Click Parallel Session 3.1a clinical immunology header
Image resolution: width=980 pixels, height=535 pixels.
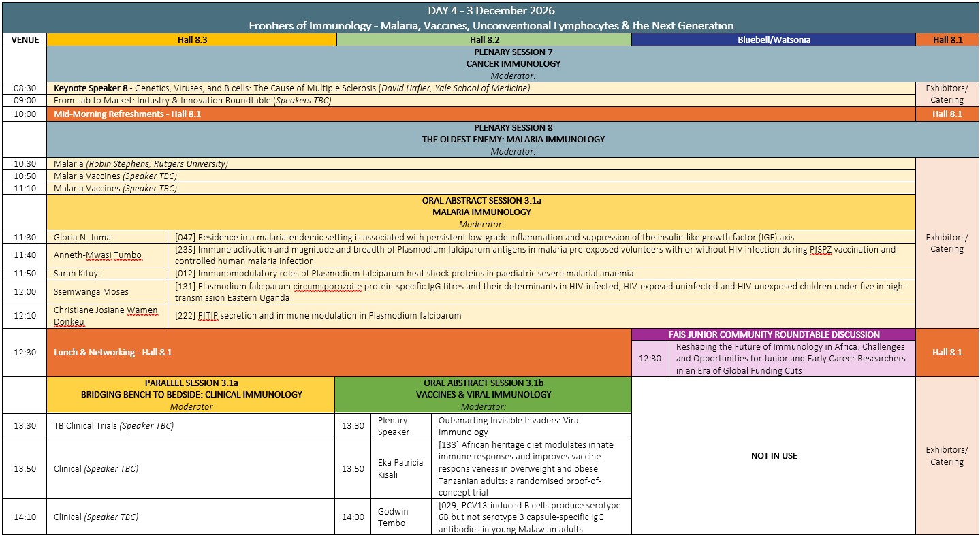click(191, 395)
